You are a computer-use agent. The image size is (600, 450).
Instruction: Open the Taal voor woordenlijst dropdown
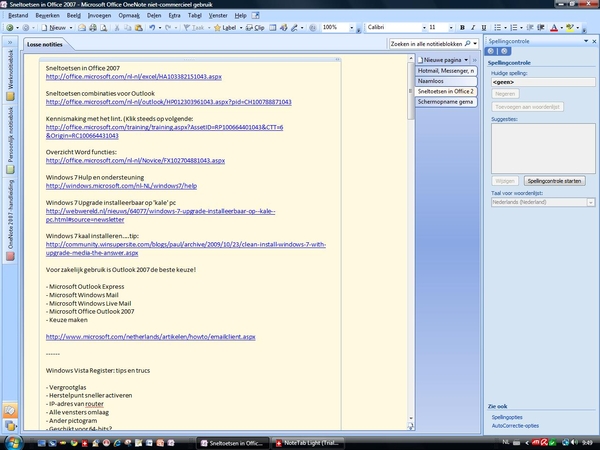[x=591, y=202]
